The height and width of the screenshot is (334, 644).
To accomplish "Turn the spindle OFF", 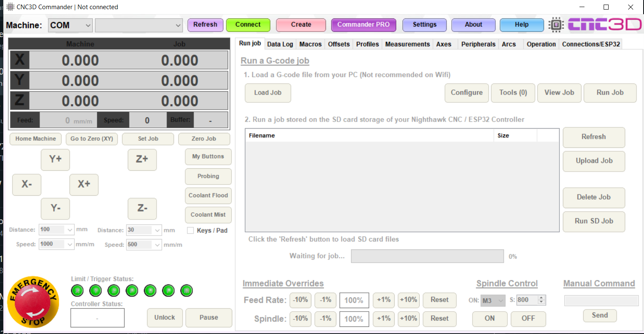I will point(528,319).
